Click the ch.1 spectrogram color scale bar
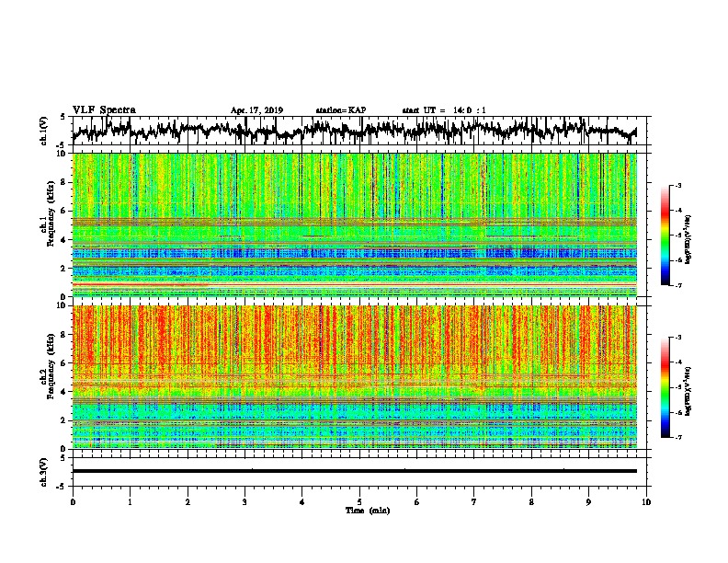This screenshot has width=728, height=563. (665, 236)
